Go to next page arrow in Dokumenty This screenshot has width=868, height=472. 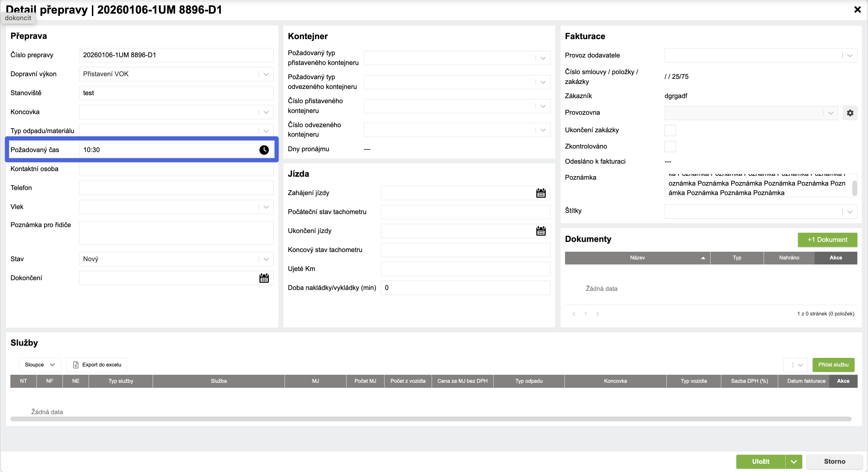pyautogui.click(x=597, y=314)
